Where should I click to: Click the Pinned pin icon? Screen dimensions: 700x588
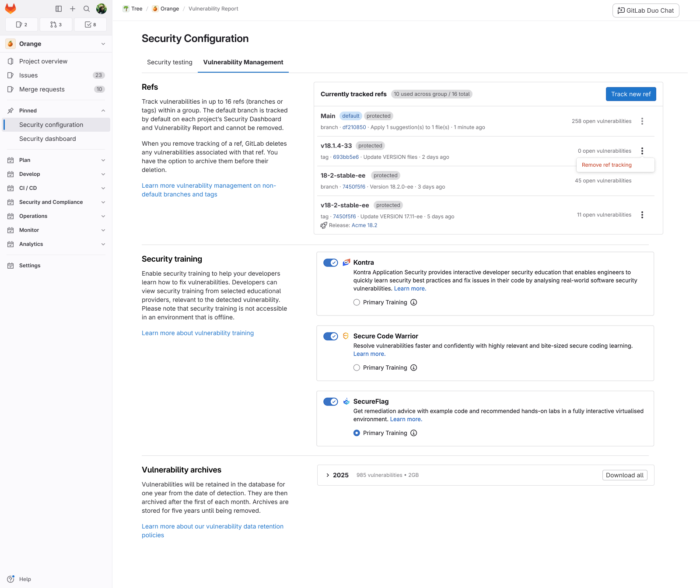click(x=10, y=111)
